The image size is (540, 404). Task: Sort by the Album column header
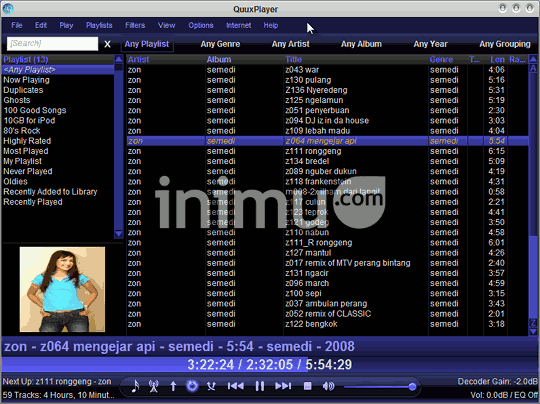point(245,60)
